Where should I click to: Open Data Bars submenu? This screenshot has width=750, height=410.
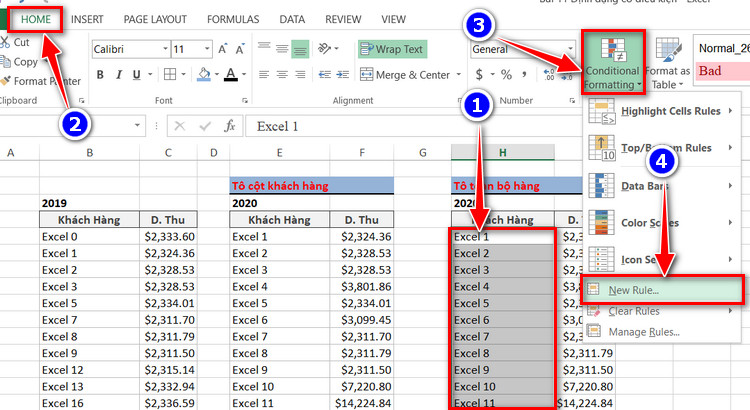click(x=662, y=186)
